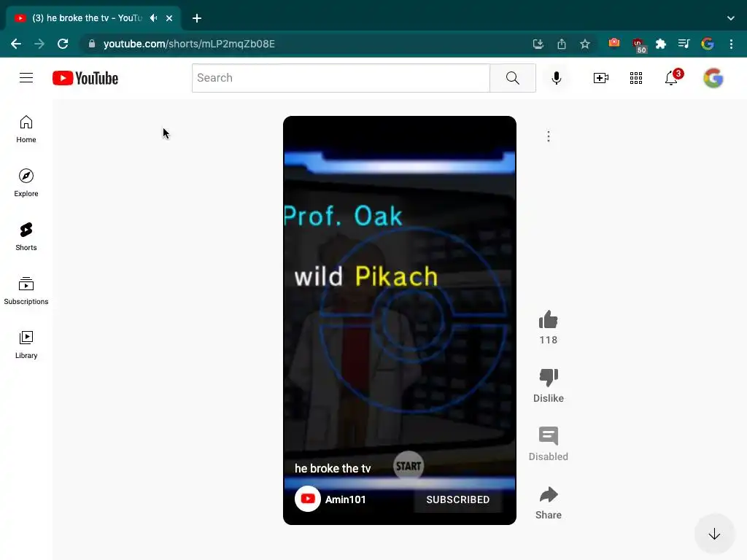The width and height of the screenshot is (747, 560).
Task: Click the address bar URL
Action: (189, 44)
